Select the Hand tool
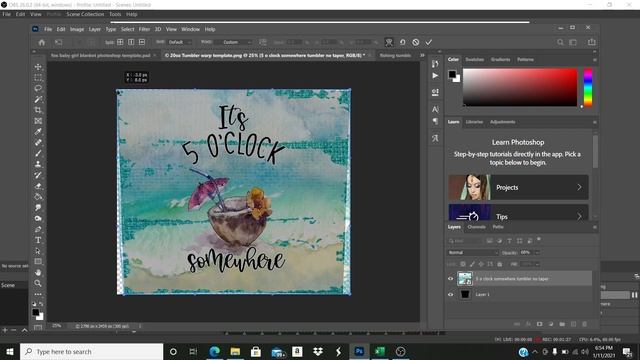Viewport: 640px width, 360px height. (38, 272)
